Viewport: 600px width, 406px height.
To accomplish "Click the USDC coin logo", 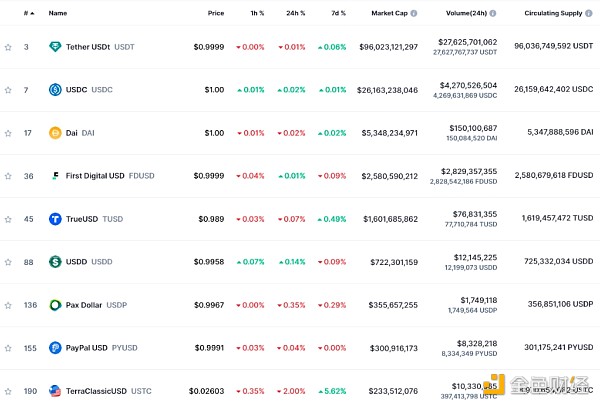I will (55, 90).
